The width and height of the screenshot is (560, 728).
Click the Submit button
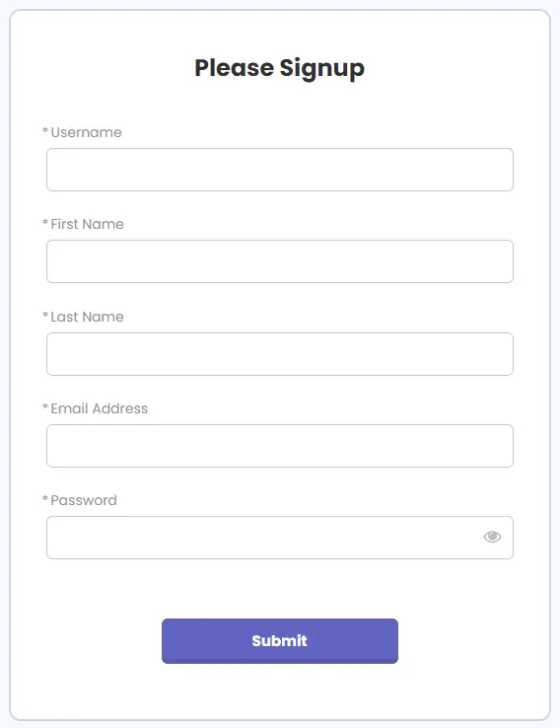[280, 641]
